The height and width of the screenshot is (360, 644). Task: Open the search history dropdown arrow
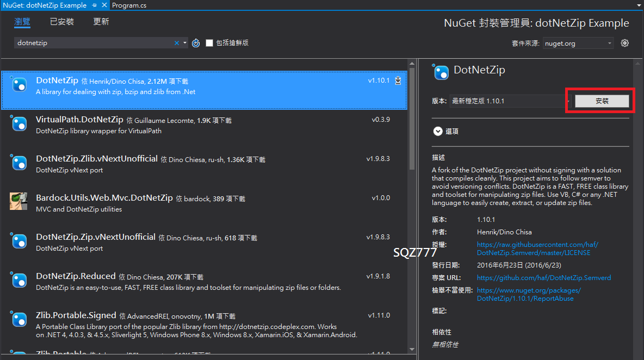point(185,43)
